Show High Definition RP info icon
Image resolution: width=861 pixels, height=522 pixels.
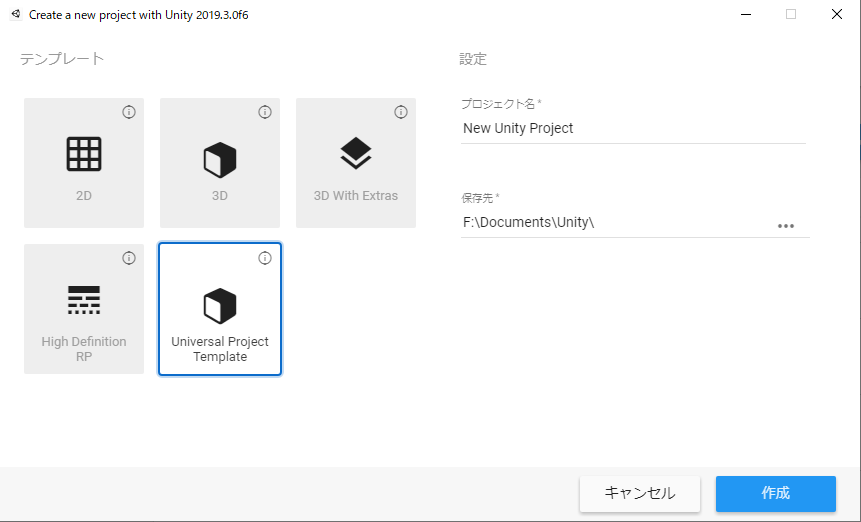point(129,258)
